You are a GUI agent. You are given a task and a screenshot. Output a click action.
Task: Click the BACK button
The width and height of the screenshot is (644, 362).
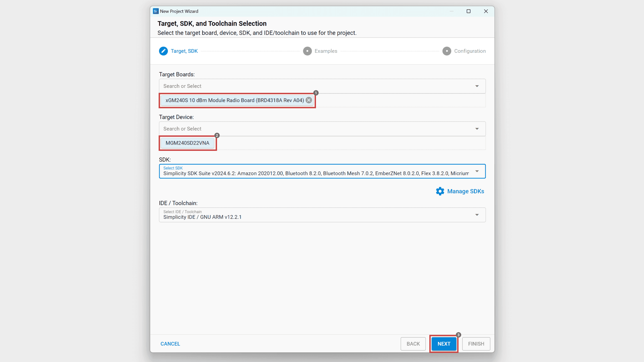coord(413,344)
